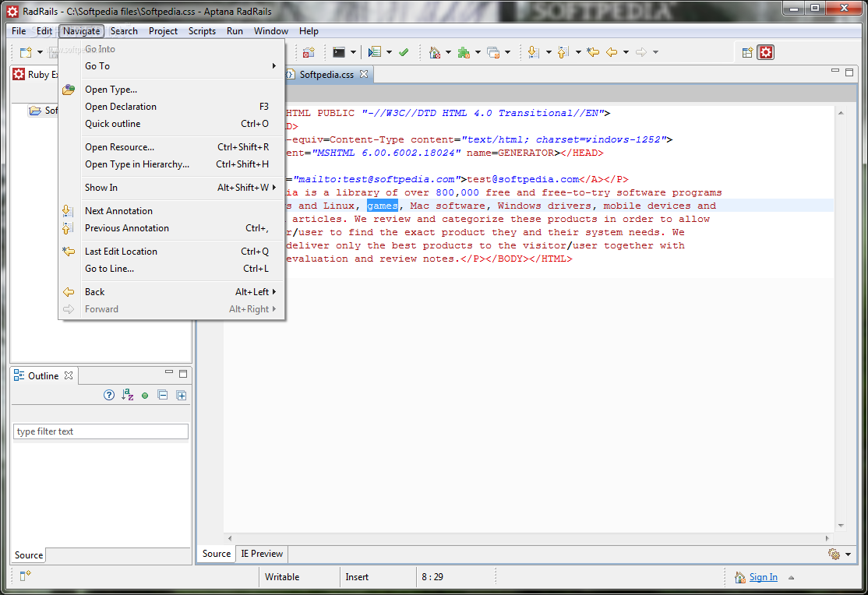This screenshot has width=868, height=595.
Task: Click the gear icon at editor bottom
Action: point(834,554)
